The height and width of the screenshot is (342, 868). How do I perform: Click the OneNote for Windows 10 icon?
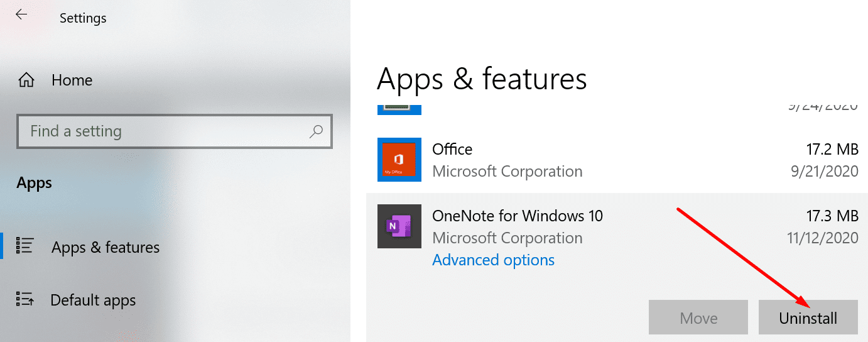tap(399, 226)
